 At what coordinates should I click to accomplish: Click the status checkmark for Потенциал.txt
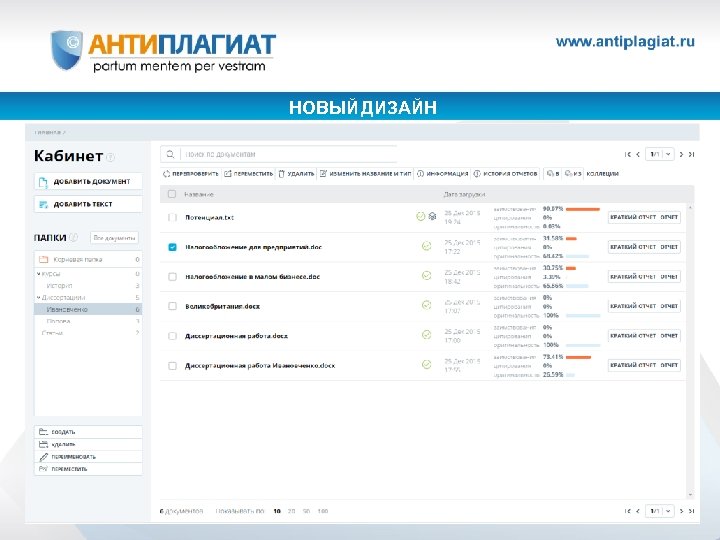click(x=420, y=216)
